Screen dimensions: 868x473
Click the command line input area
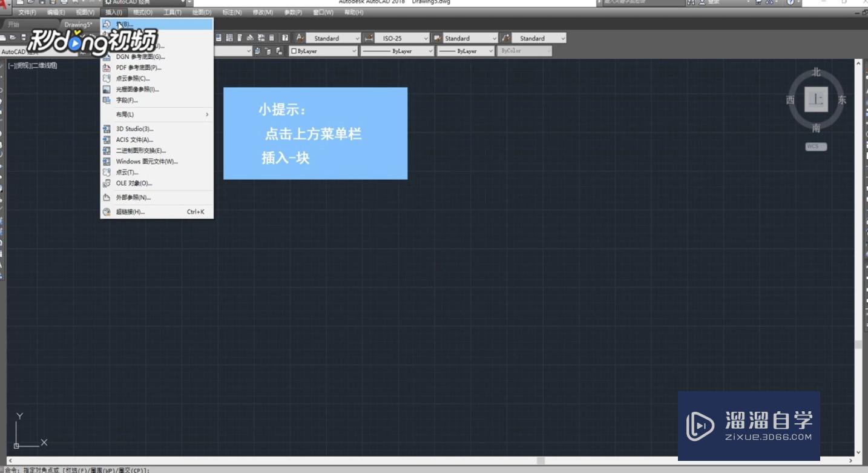pos(434,469)
